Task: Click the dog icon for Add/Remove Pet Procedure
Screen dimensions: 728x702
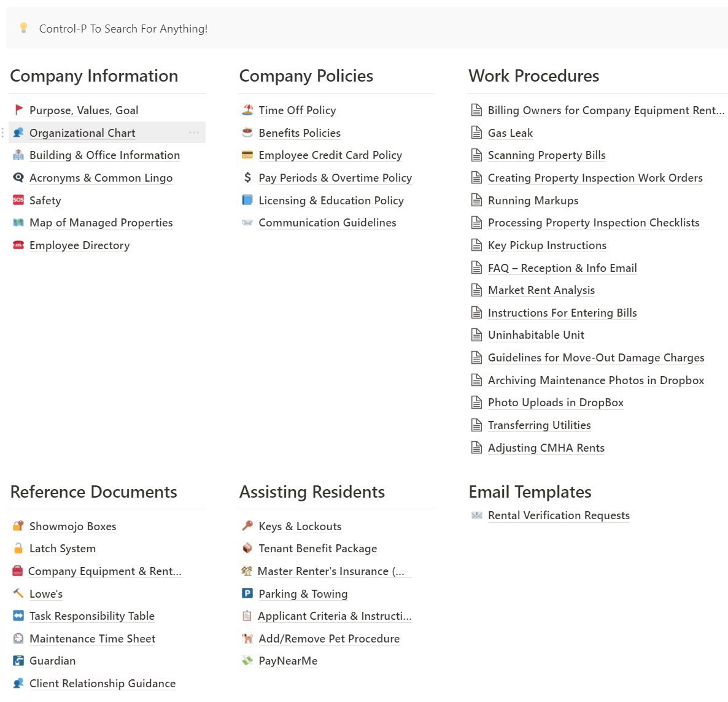Action: tap(247, 638)
